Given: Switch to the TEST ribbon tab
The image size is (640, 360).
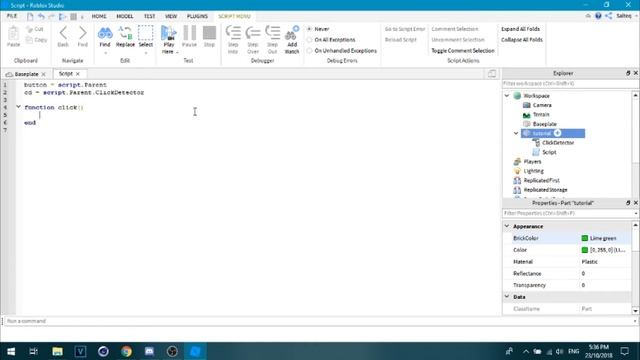Looking at the screenshot, I should point(149,16).
